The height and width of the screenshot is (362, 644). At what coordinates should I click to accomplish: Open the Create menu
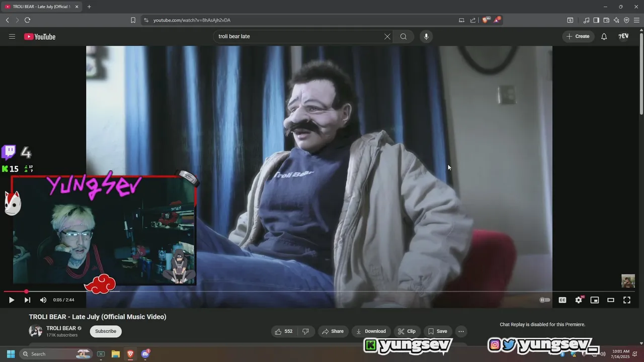click(578, 36)
